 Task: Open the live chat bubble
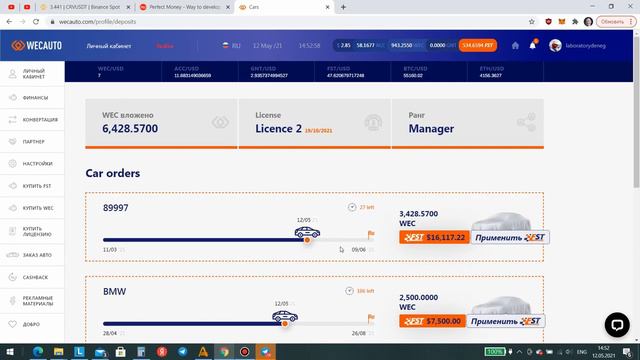pos(617,325)
